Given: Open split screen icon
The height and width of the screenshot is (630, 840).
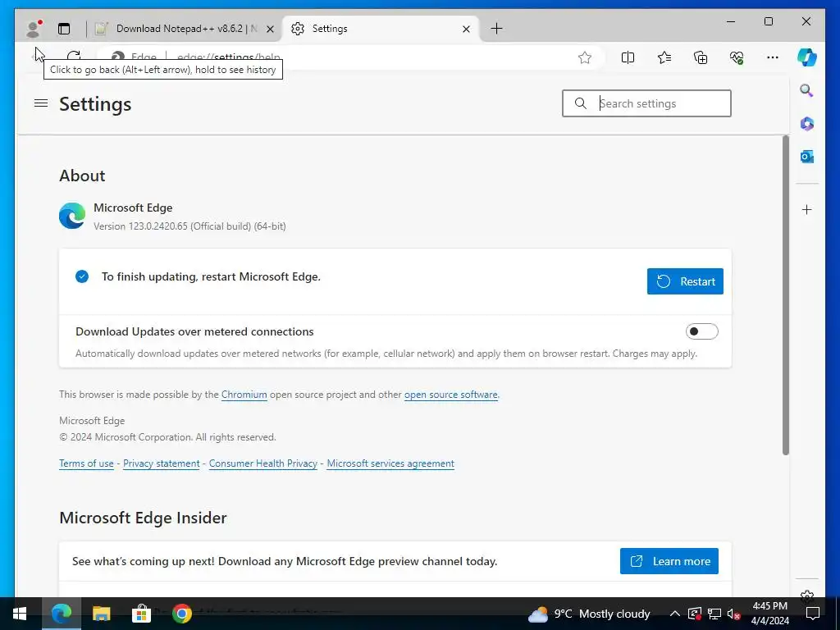Looking at the screenshot, I should [x=628, y=57].
